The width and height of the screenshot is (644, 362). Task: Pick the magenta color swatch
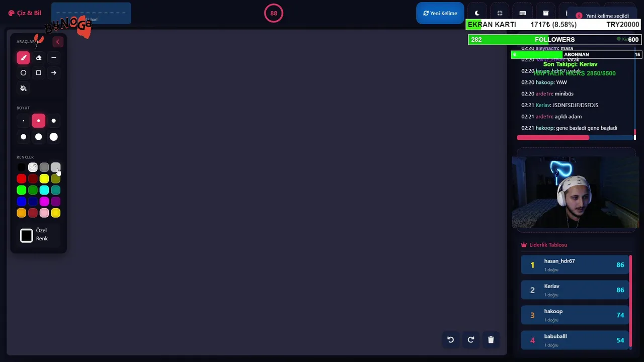point(44,202)
